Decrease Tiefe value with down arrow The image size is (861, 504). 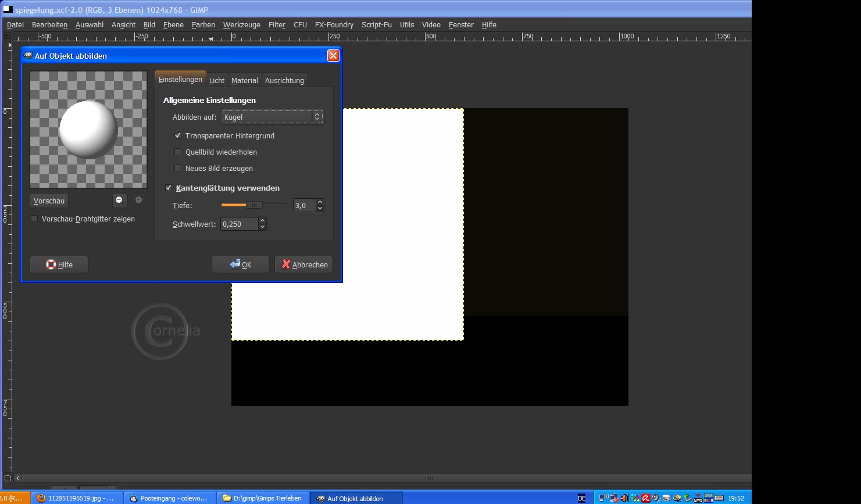[x=320, y=209]
